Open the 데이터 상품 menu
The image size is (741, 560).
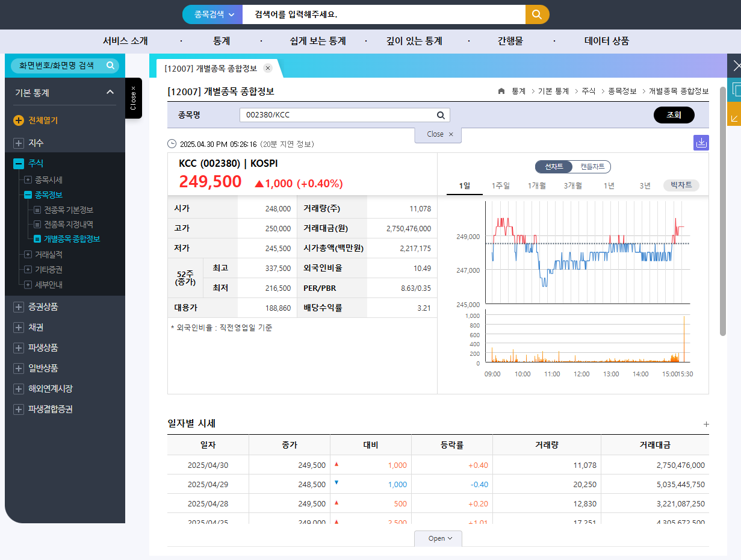point(607,41)
